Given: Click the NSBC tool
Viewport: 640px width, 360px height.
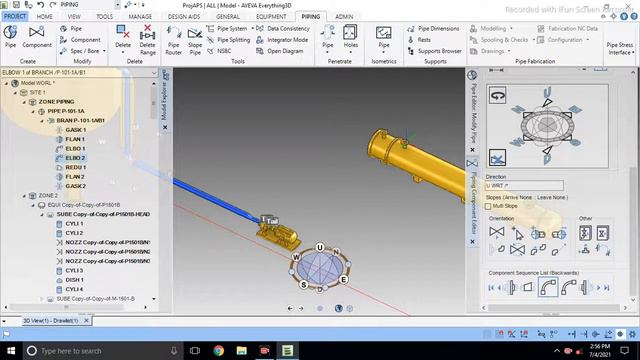Looking at the screenshot, I should (x=219, y=51).
